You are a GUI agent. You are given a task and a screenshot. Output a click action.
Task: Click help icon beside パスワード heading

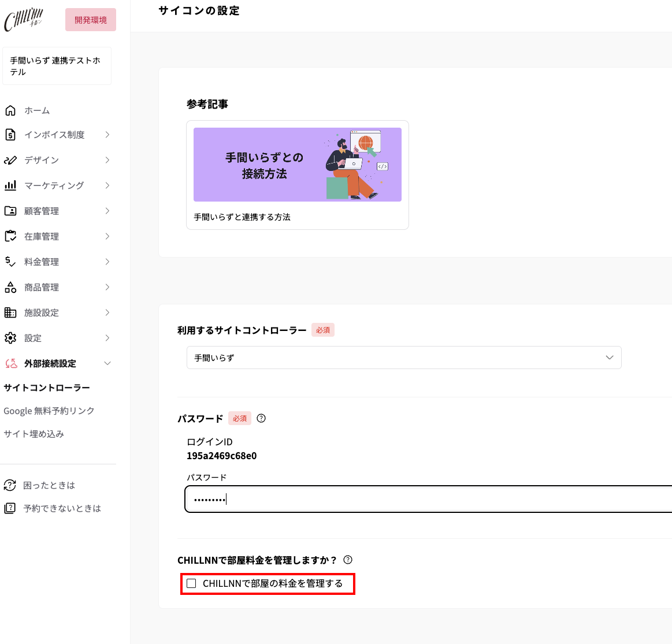(261, 418)
